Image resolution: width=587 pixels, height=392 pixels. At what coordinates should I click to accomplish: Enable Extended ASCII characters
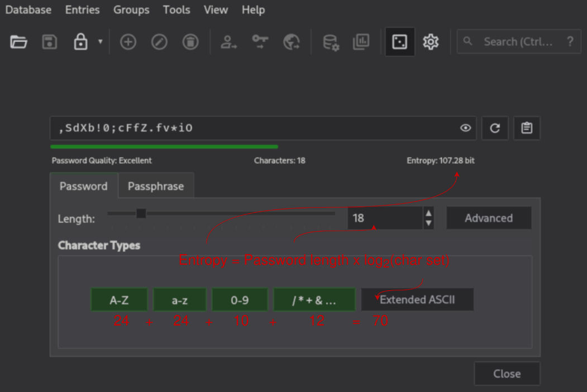417,300
